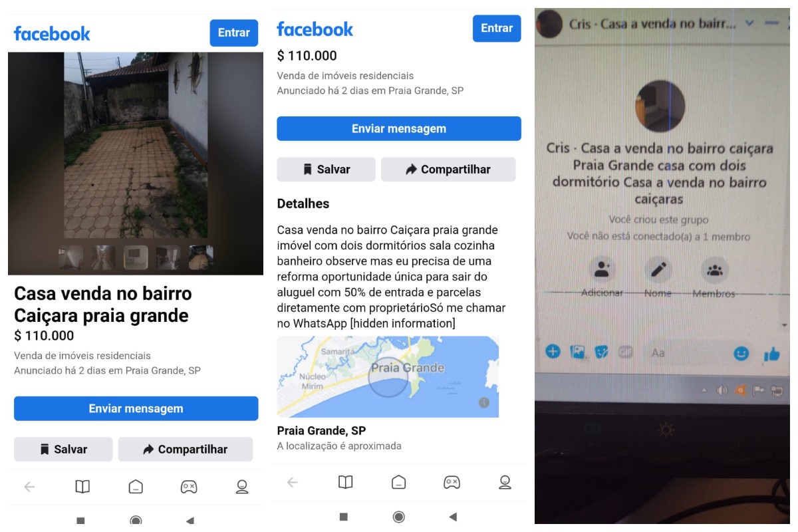The height and width of the screenshot is (532, 798).
Task: Open the photo attachment icon in chat
Action: (577, 352)
